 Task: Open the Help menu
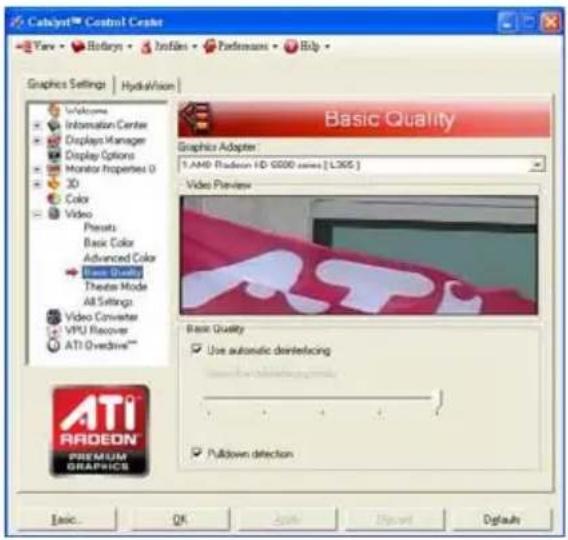(307, 46)
